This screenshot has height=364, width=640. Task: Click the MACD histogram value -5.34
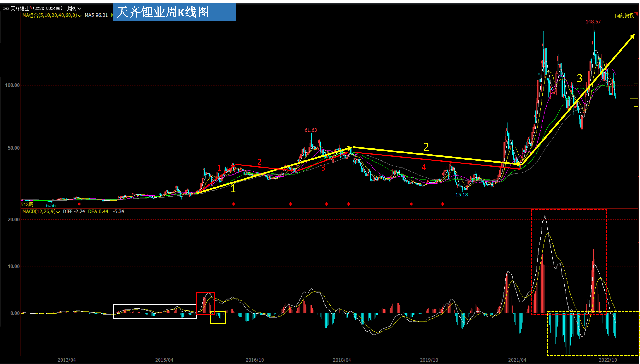point(118,211)
